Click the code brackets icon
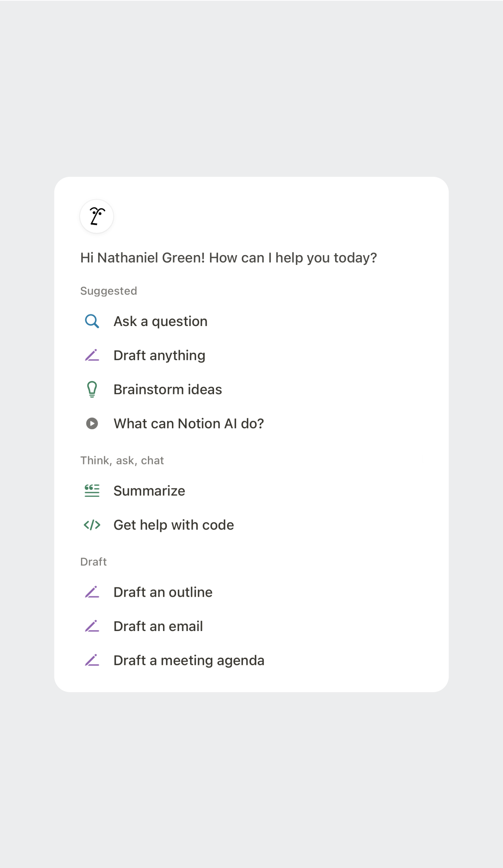This screenshot has width=503, height=868. click(x=92, y=525)
